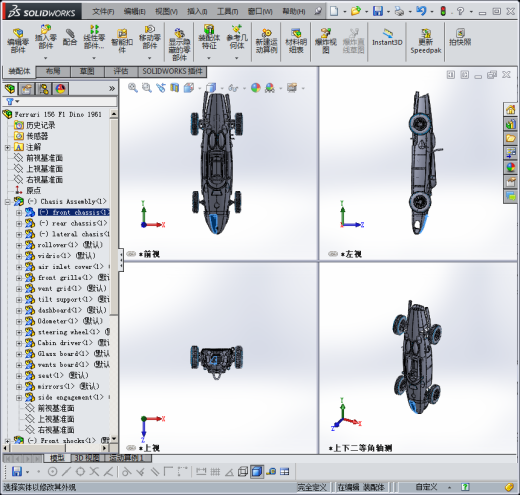
Task: Click the Edit Appearance color ball icon
Action: pos(256,88)
